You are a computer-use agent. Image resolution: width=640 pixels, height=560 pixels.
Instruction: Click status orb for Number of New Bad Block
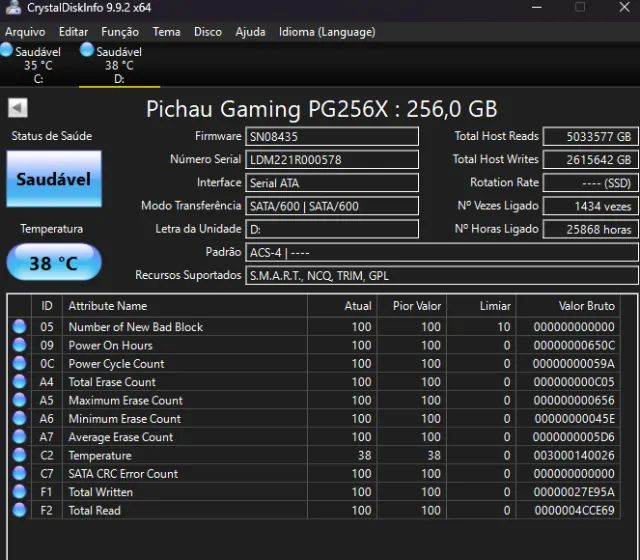pos(19,327)
